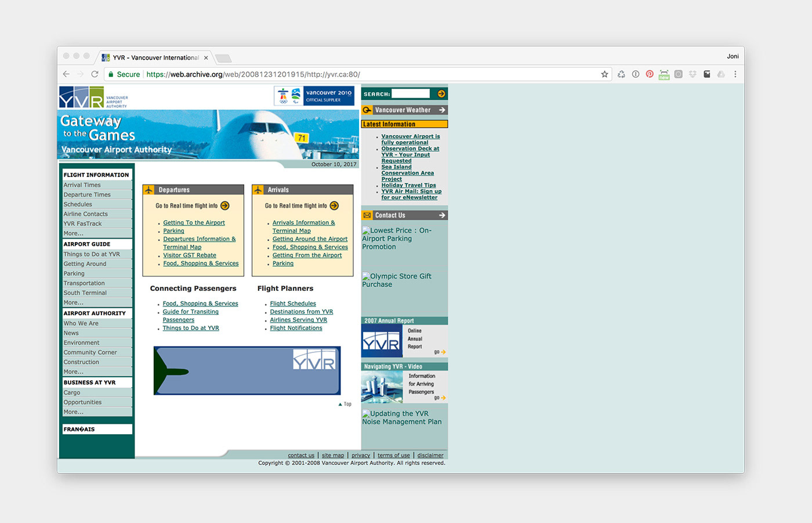
Task: Open a new tab button
Action: point(223,58)
